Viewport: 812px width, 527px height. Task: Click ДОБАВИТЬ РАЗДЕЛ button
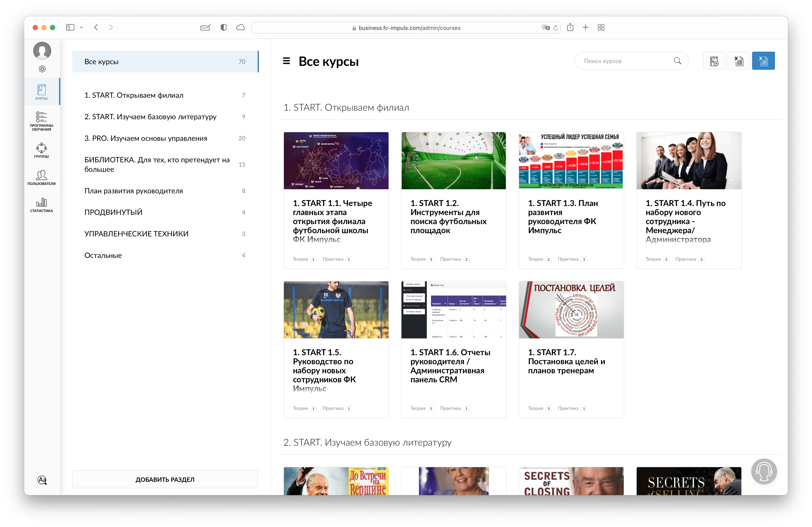pos(165,479)
